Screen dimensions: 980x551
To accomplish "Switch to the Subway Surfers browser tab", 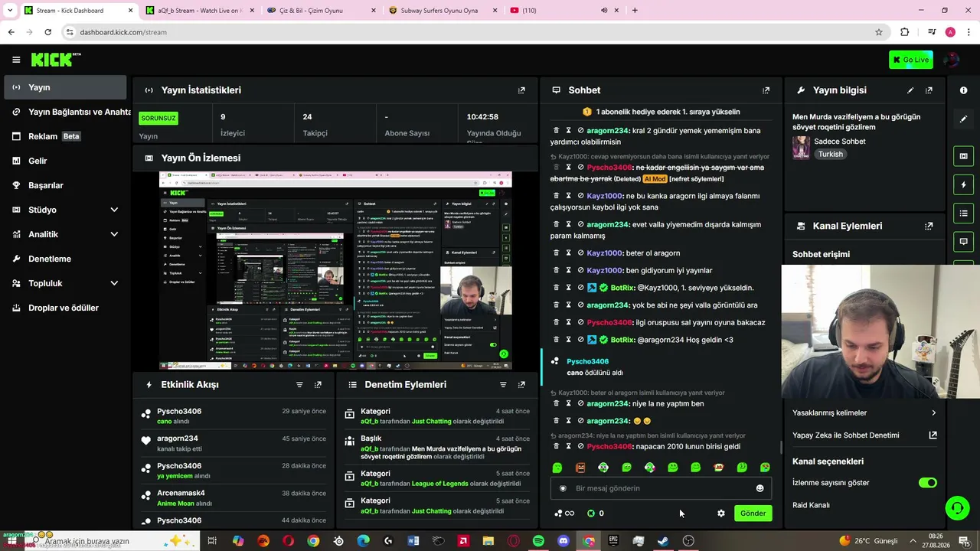I will 442,11.
